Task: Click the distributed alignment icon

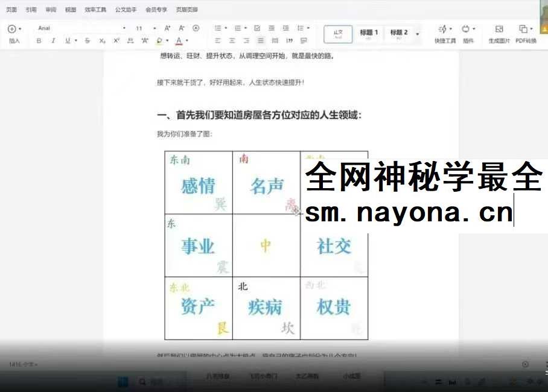Action: (275, 41)
